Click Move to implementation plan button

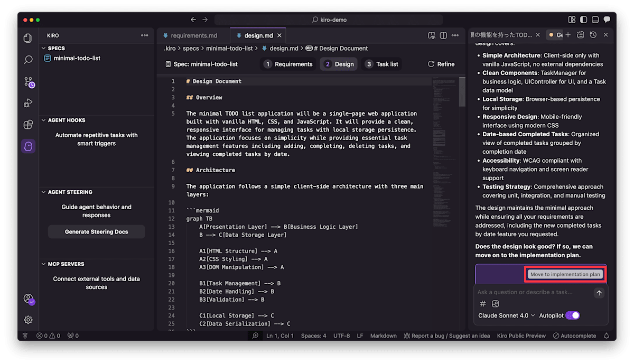565,274
